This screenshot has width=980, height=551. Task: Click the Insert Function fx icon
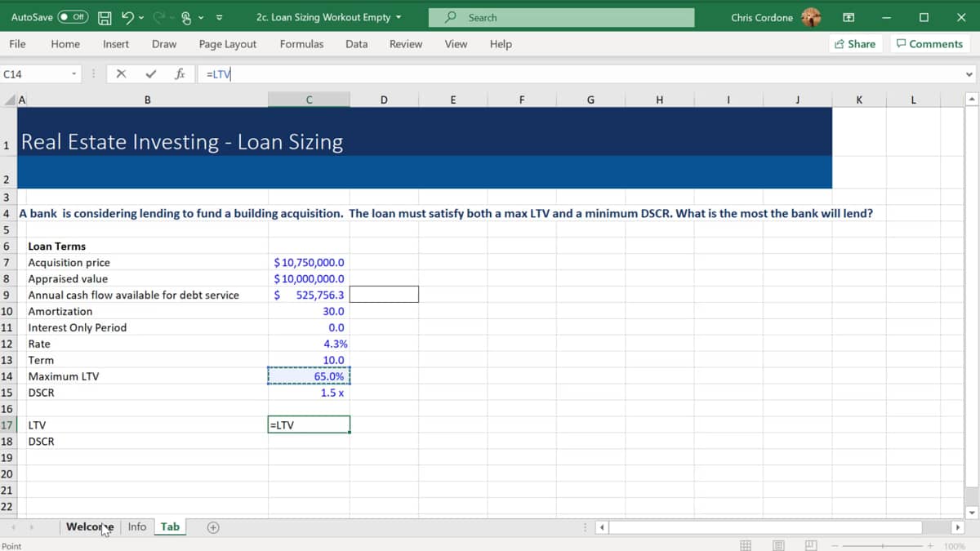coord(180,74)
